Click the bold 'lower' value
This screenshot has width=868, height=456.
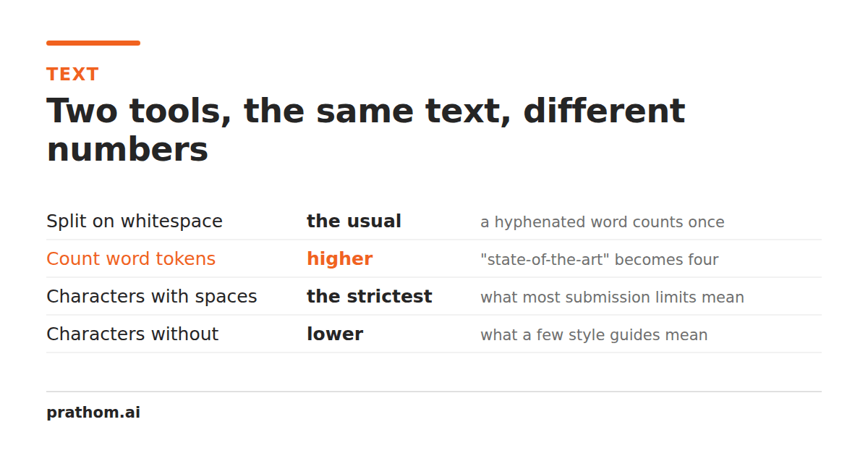tap(335, 334)
